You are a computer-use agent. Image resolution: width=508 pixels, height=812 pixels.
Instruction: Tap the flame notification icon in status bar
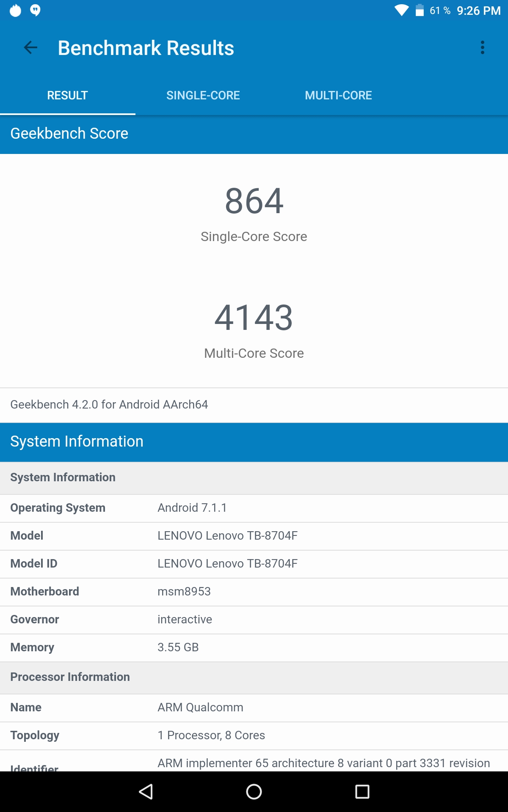point(15,10)
